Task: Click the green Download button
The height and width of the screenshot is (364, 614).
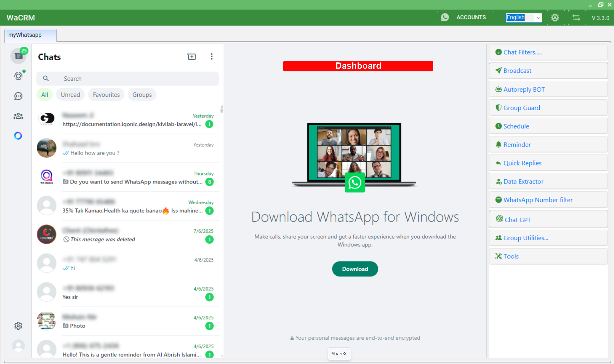Action: [355, 269]
